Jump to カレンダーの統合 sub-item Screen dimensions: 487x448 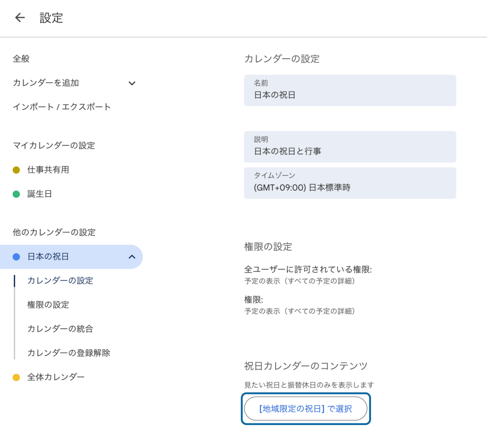click(x=60, y=329)
